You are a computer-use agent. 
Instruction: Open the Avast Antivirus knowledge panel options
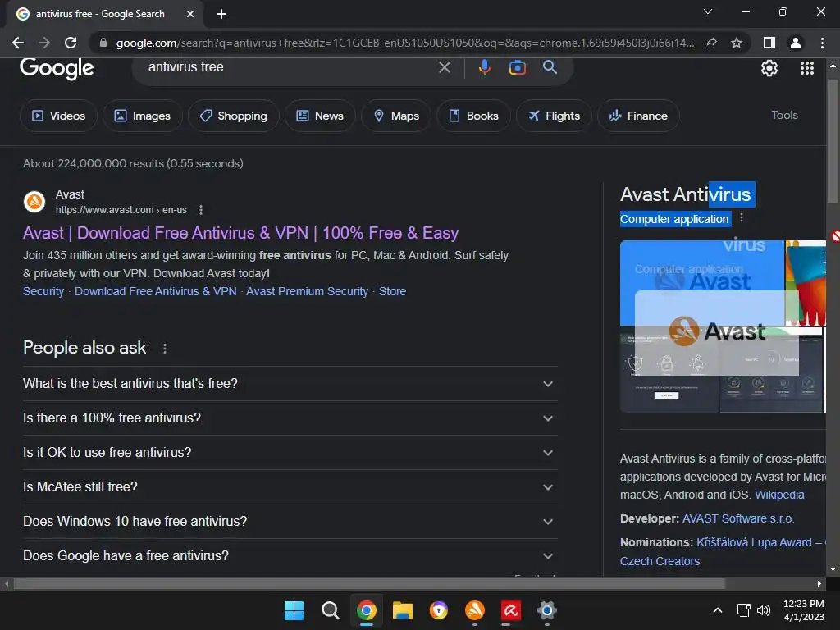(x=742, y=218)
